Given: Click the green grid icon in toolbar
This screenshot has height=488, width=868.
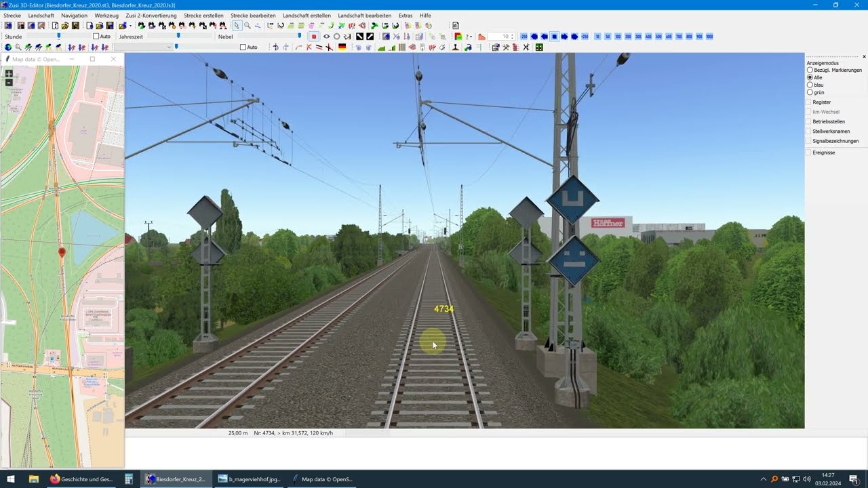Looking at the screenshot, I should 539,47.
